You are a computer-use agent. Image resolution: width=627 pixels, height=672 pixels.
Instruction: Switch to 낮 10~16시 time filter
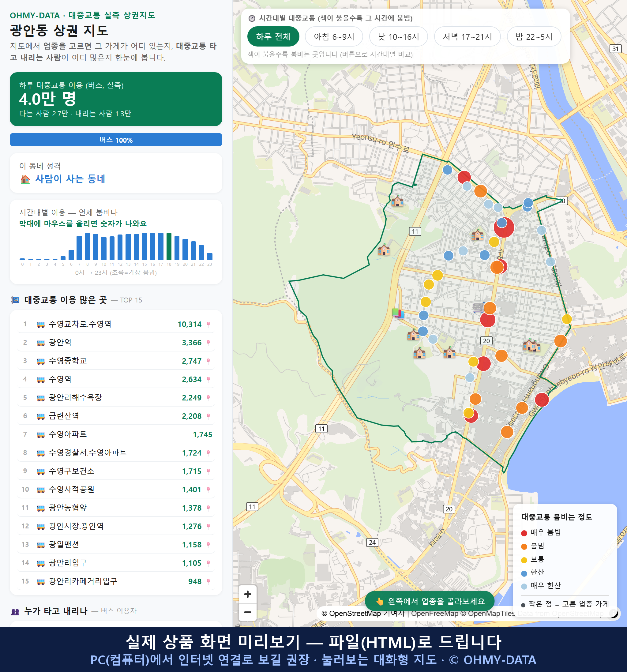(x=399, y=36)
